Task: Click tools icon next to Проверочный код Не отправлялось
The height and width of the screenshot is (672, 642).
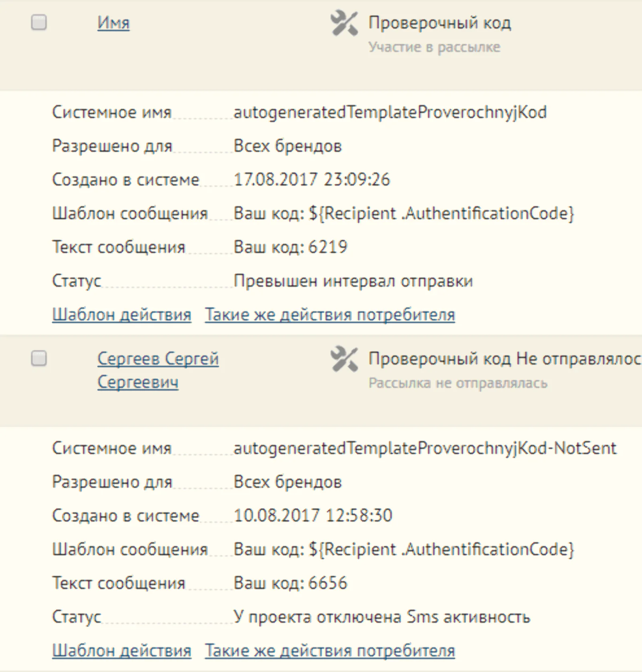Action: click(344, 358)
